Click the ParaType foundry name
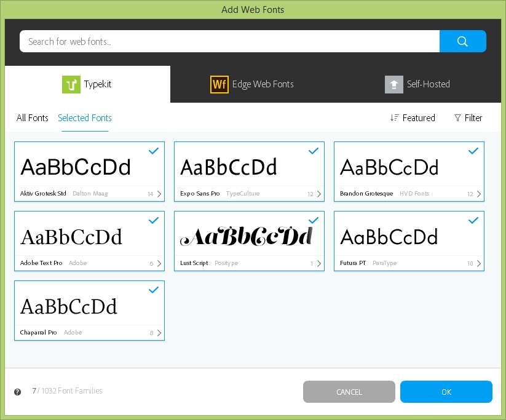Screen dimensions: 506x420 click(x=385, y=263)
